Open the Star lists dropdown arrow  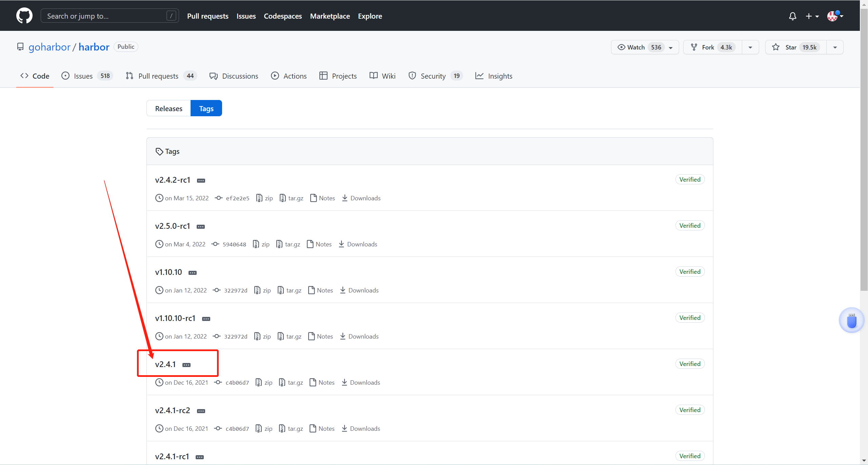point(835,47)
